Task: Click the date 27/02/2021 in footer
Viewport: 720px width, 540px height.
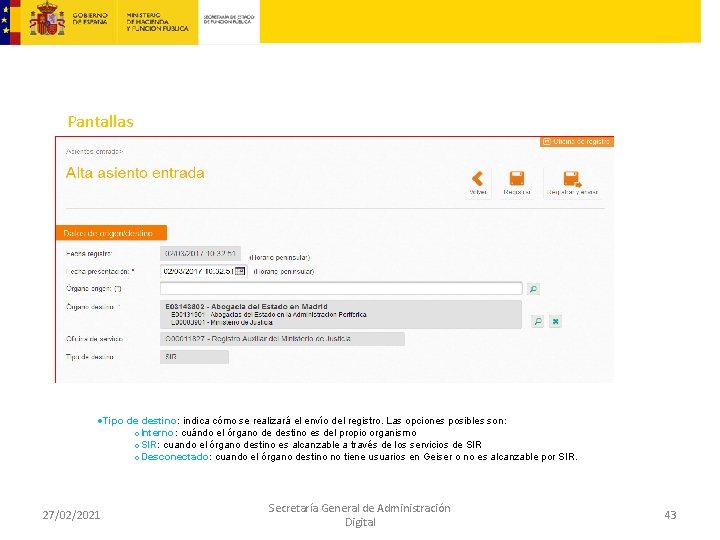Action: coord(71,515)
